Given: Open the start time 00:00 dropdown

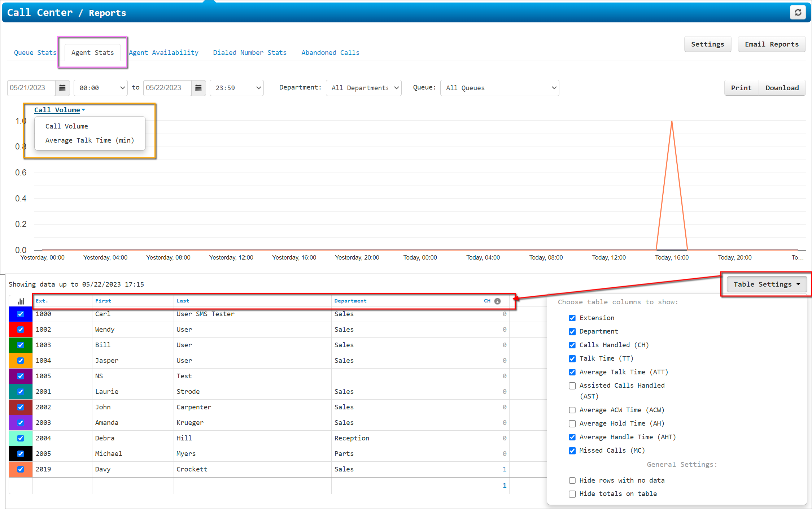Looking at the screenshot, I should (101, 88).
